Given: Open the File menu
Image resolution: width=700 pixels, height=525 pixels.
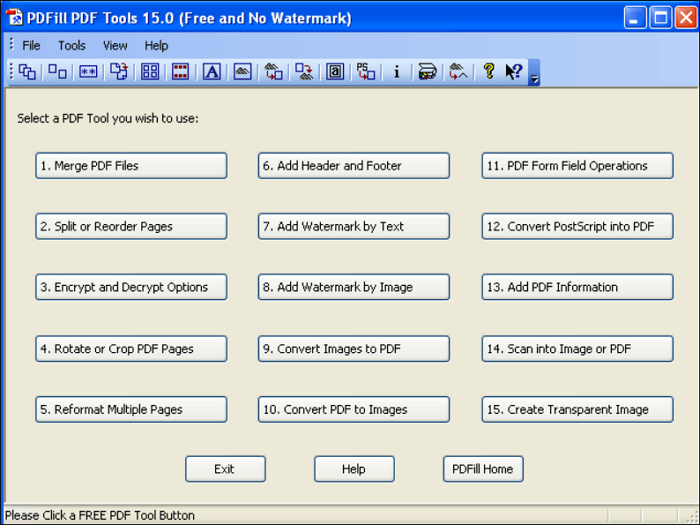Looking at the screenshot, I should [31, 46].
